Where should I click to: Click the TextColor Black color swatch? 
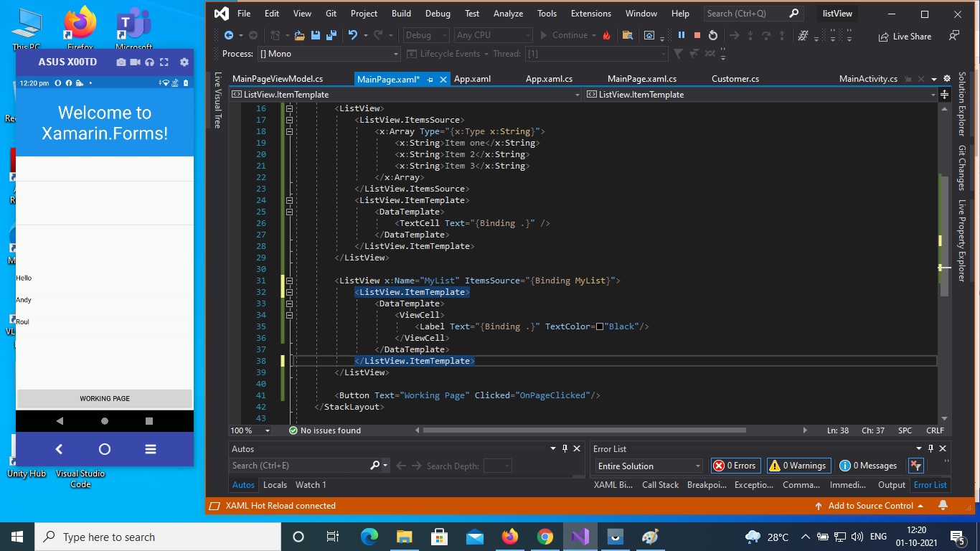click(x=600, y=326)
